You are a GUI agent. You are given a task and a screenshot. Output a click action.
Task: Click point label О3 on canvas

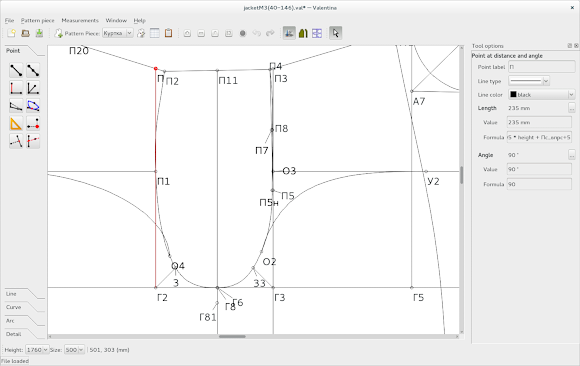pyautogui.click(x=289, y=171)
